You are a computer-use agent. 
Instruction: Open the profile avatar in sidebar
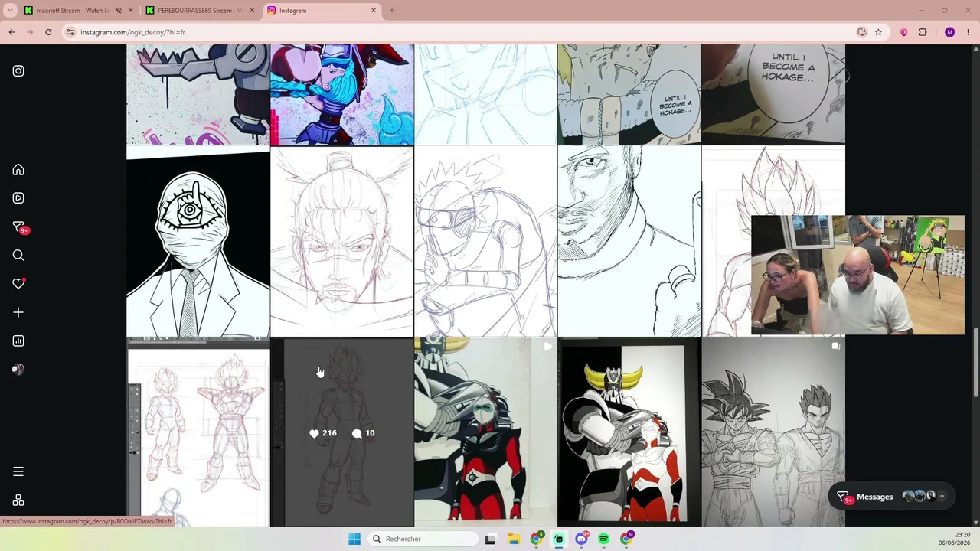pos(18,370)
